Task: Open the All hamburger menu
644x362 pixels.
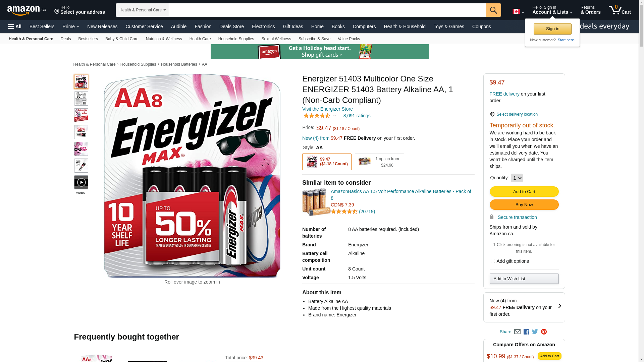Action: (x=15, y=26)
